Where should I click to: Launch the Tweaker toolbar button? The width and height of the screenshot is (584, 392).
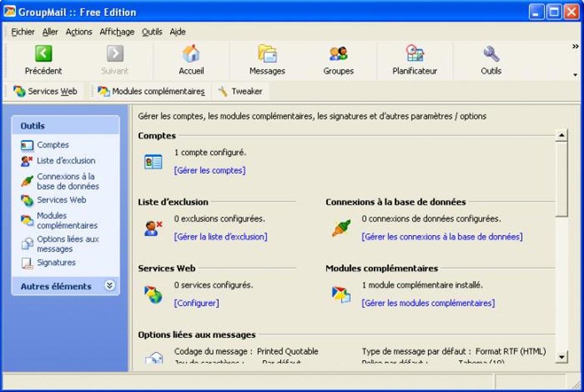point(240,91)
